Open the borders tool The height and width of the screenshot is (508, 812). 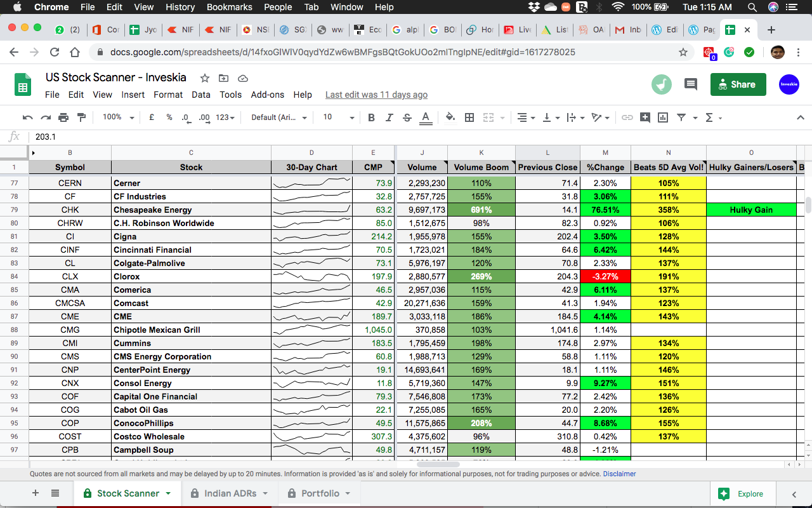click(469, 117)
